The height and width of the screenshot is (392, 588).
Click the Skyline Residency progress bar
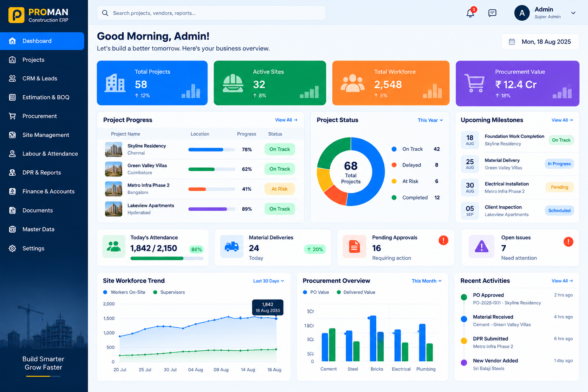(212, 150)
